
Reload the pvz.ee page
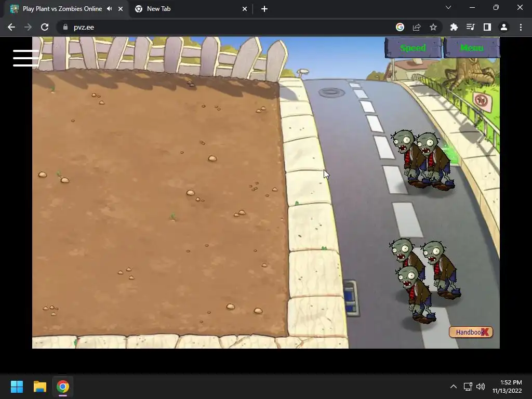[x=45, y=27]
